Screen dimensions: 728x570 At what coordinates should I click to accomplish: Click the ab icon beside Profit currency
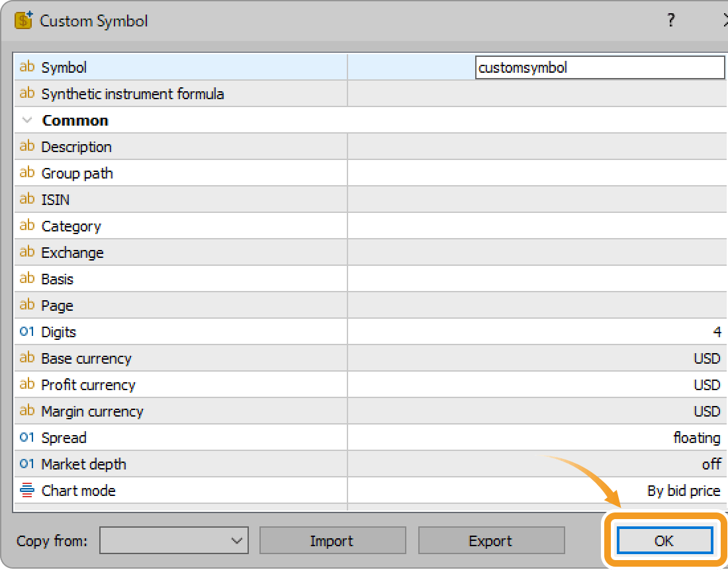coord(27,384)
